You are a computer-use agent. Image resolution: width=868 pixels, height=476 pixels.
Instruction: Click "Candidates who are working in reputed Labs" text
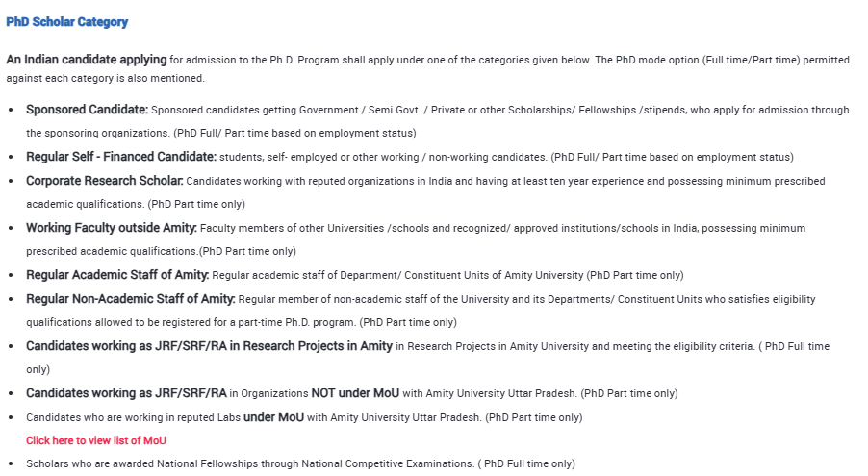pyautogui.click(x=133, y=417)
